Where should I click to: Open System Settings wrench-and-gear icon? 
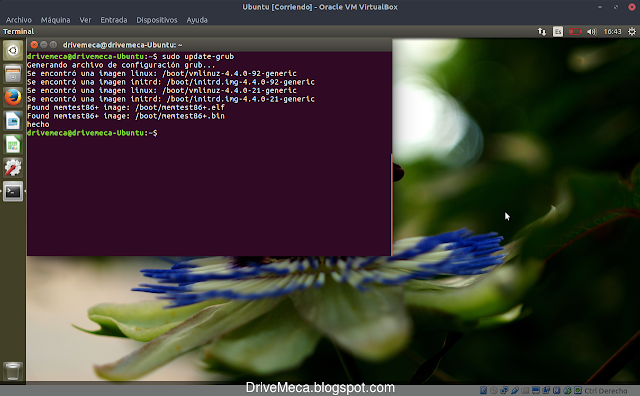tap(13, 167)
